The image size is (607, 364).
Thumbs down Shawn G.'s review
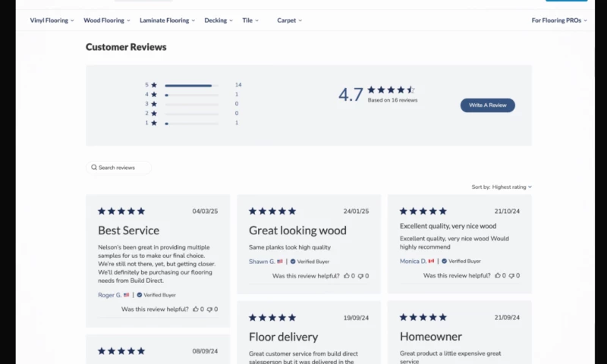coord(361,276)
